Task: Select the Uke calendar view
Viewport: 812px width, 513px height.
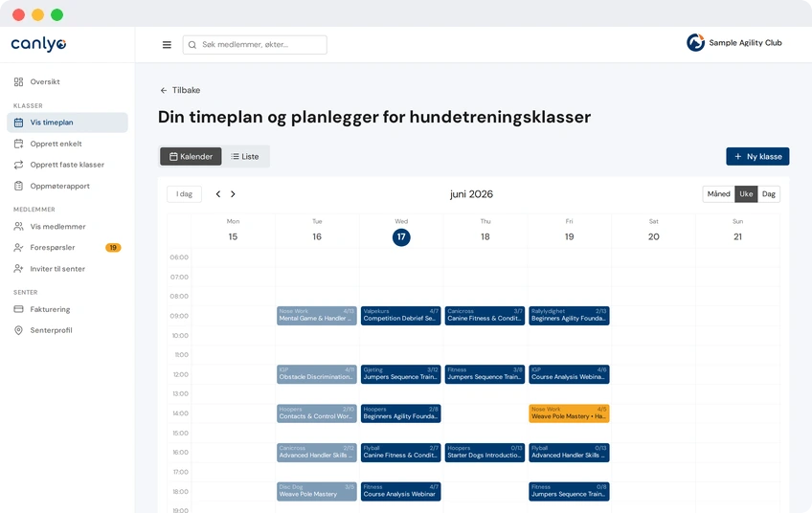Action: (x=746, y=194)
